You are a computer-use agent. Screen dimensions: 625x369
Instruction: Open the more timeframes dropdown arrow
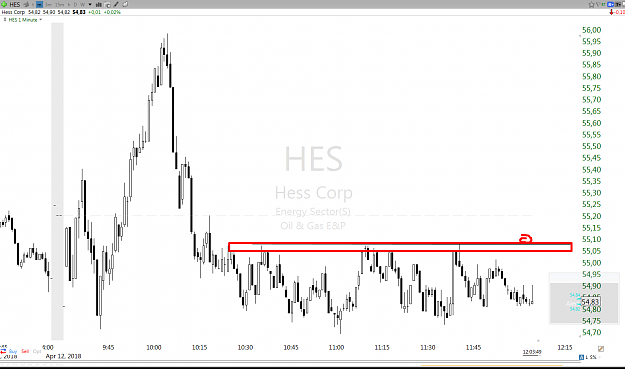90,4
